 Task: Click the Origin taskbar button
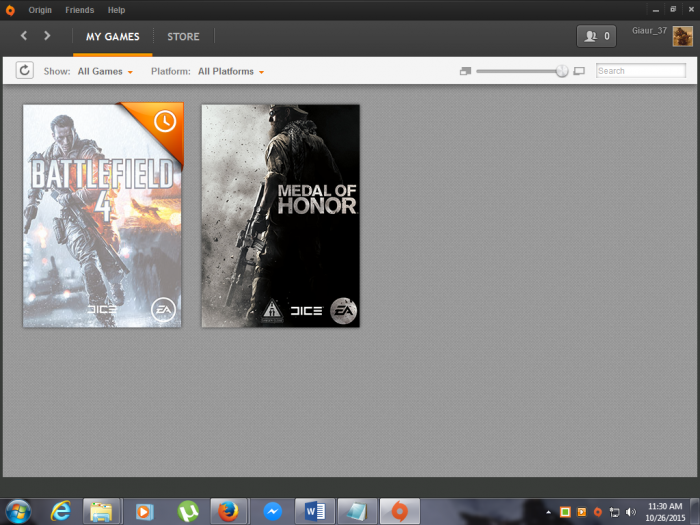(x=400, y=512)
